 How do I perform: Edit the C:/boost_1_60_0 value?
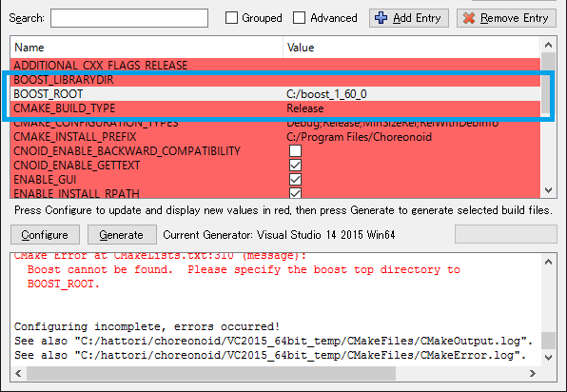click(x=326, y=94)
